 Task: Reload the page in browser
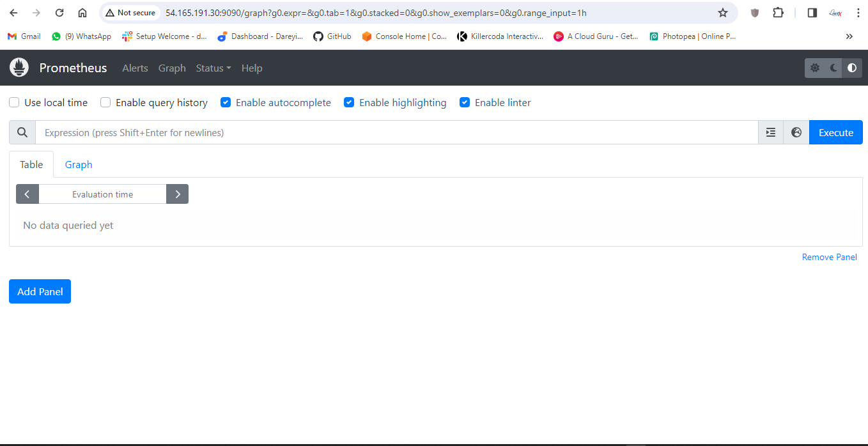59,13
